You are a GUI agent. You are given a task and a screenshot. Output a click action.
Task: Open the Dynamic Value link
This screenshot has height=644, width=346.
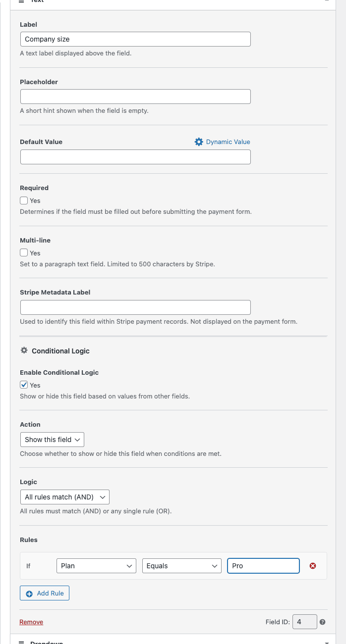tap(228, 142)
